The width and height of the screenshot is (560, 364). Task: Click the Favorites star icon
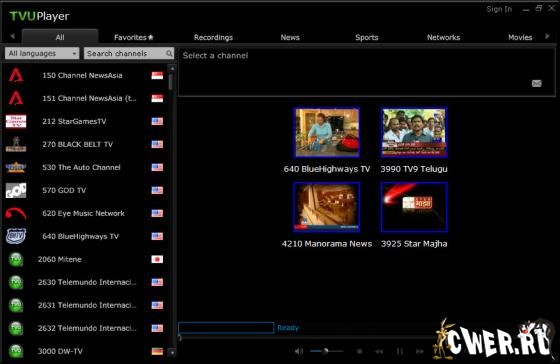click(151, 37)
